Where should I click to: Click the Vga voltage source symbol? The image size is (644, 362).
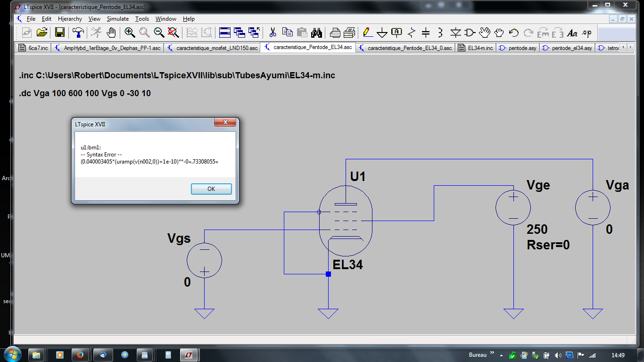click(x=593, y=208)
